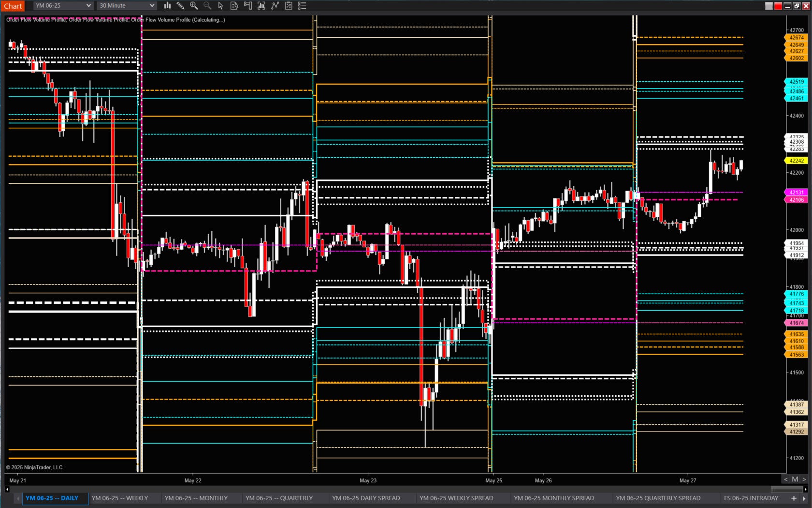Select the cursor pointer tool
Viewport: 812px width, 508px height.
click(221, 6)
